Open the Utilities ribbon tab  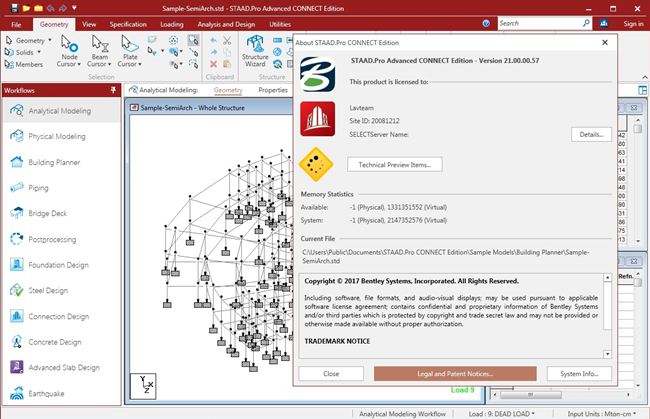point(280,24)
